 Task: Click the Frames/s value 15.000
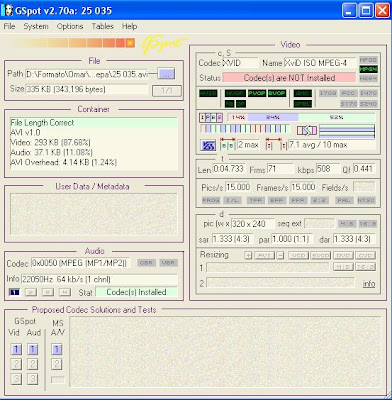coord(303,187)
